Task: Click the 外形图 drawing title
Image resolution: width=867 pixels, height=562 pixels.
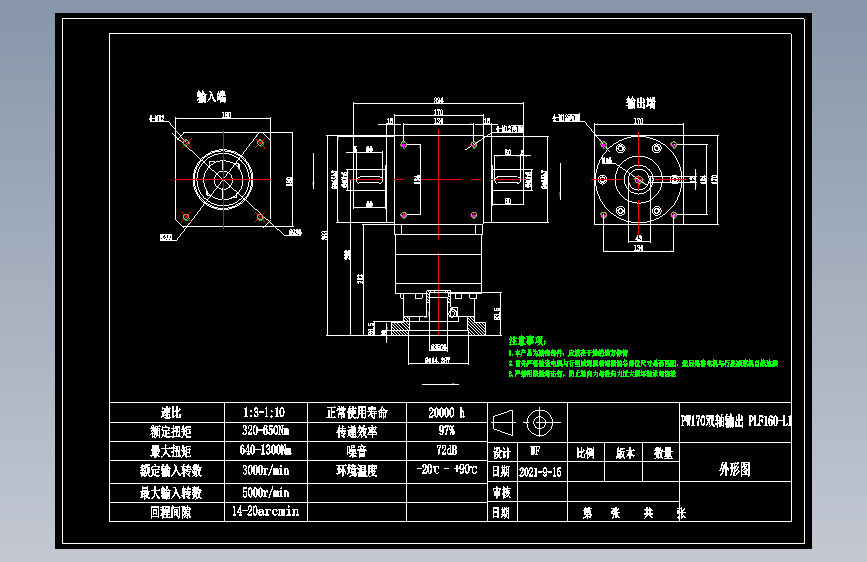Action: 735,470
